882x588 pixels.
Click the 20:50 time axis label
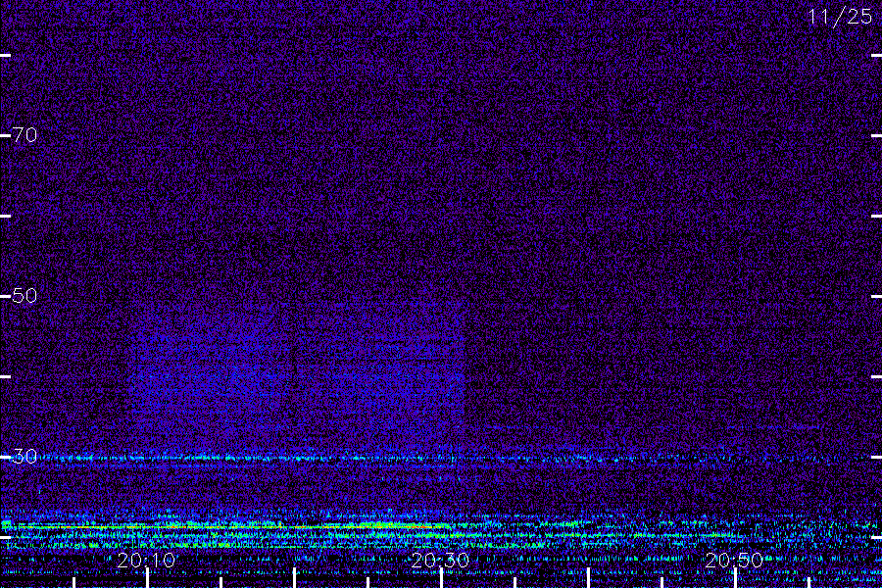[734, 561]
